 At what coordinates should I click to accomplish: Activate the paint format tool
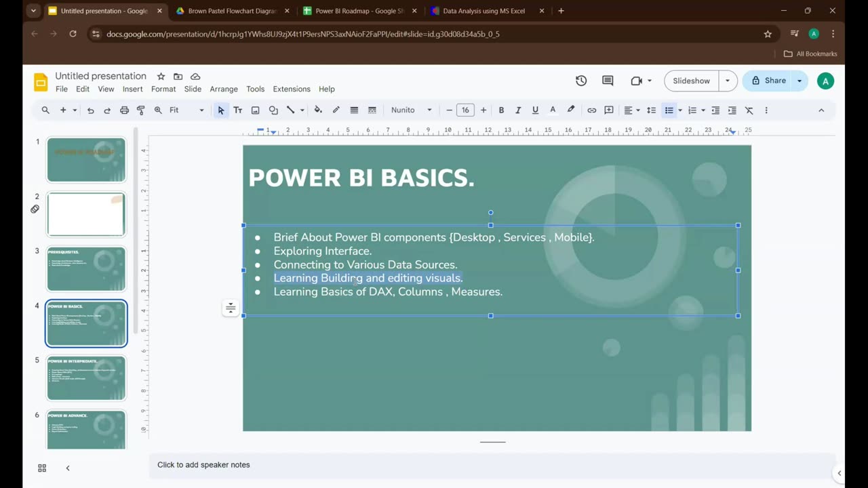pyautogui.click(x=141, y=110)
